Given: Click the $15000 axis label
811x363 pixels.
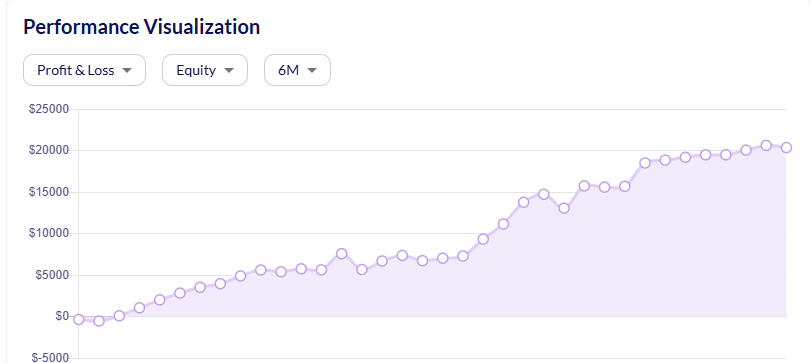Looking at the screenshot, I should [x=50, y=192].
